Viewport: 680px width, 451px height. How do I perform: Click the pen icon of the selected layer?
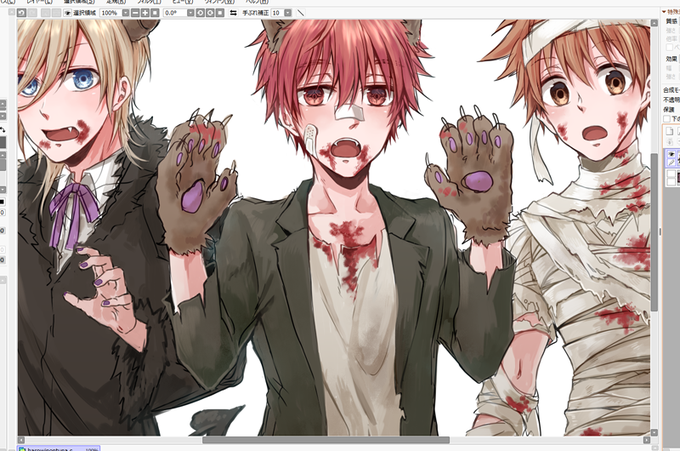click(672, 162)
